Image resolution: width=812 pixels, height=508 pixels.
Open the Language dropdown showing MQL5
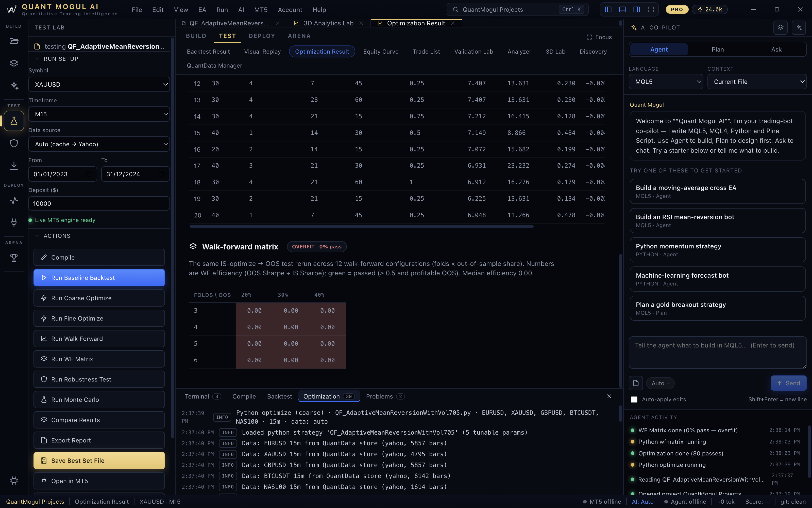[666, 82]
